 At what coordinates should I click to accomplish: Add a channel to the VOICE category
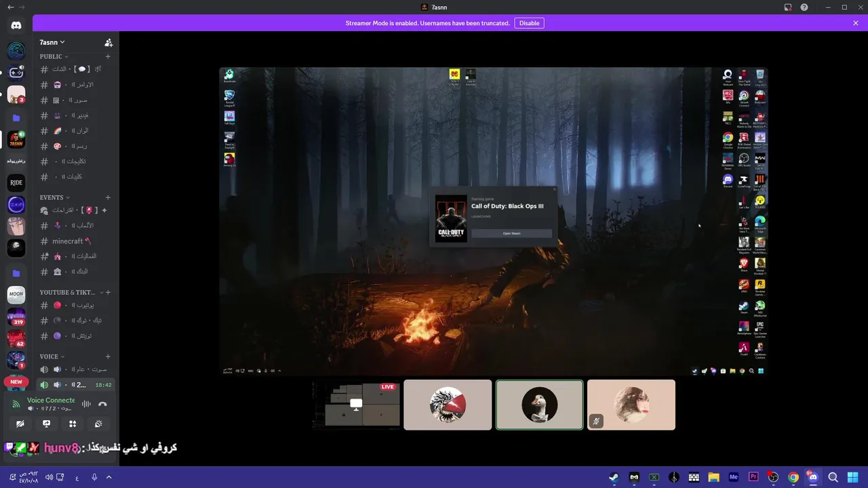(x=108, y=356)
